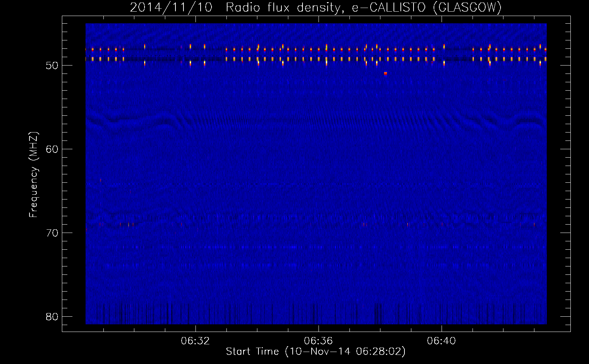Click the 80 frequency tick label
Image resolution: width=589 pixels, height=364 pixels.
pyautogui.click(x=52, y=317)
